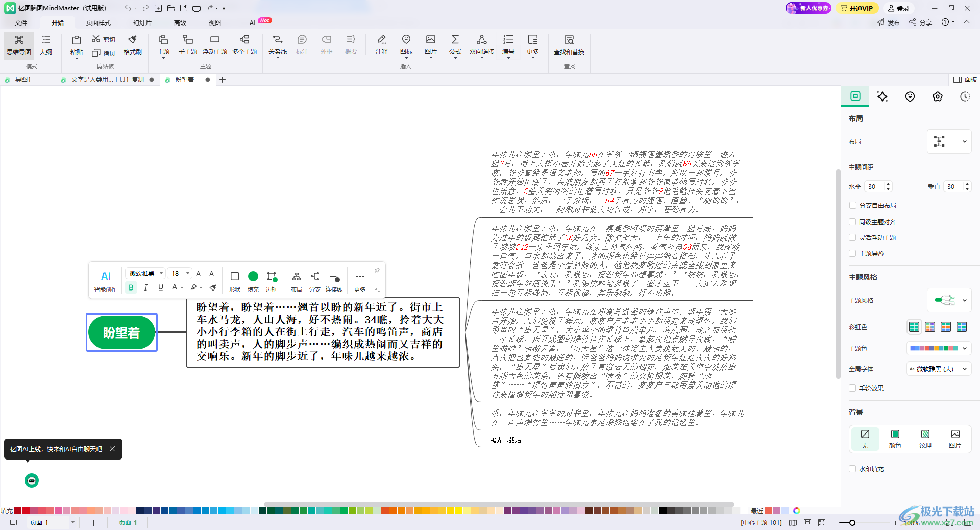The width and height of the screenshot is (980, 531).
Task: Open the 主题风格 style dropdown
Action: click(x=949, y=300)
